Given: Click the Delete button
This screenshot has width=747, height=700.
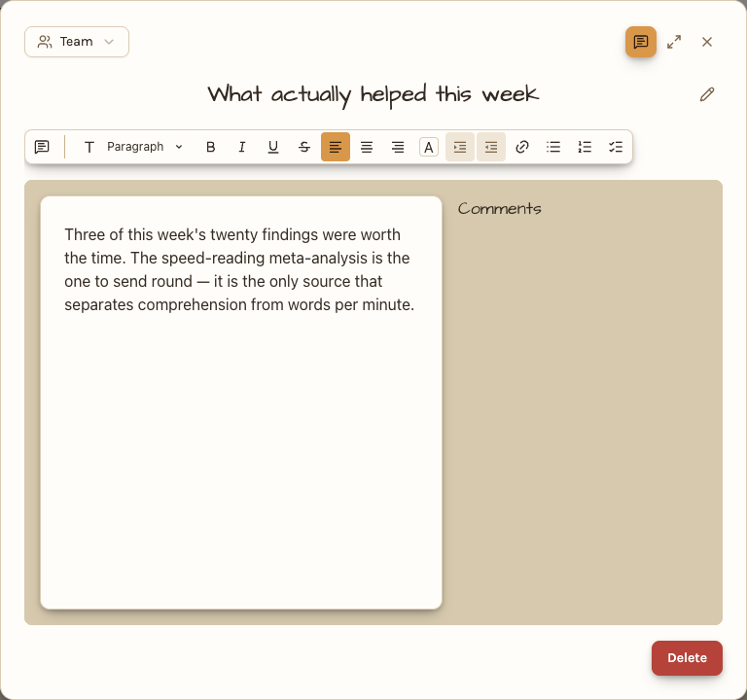Looking at the screenshot, I should click(687, 658).
